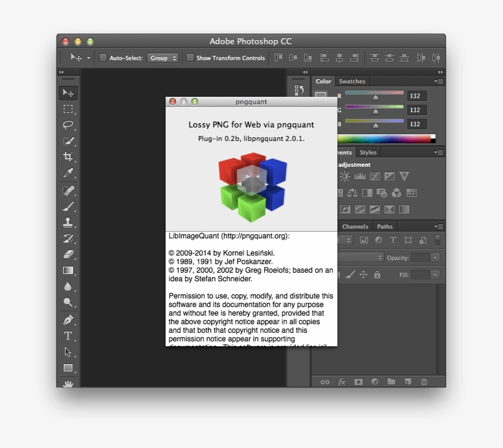Enable the Auto-Select checkbox
This screenshot has width=503, height=448.
pos(103,58)
